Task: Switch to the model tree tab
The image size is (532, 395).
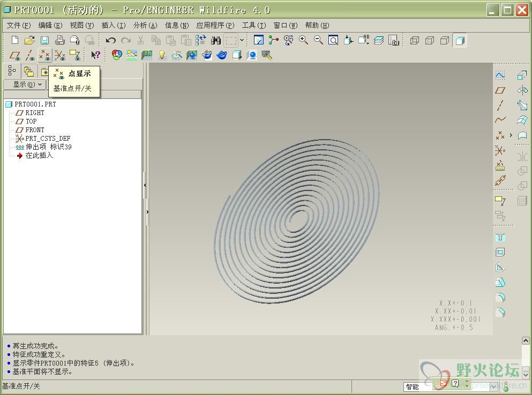Action: pos(12,71)
